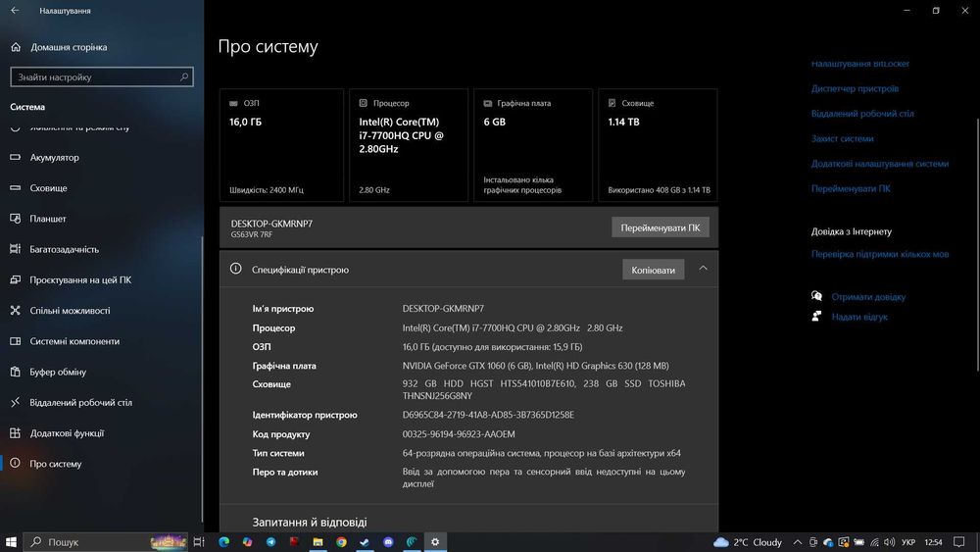
Task: Click the main page vertical scrollbar
Action: (977, 244)
